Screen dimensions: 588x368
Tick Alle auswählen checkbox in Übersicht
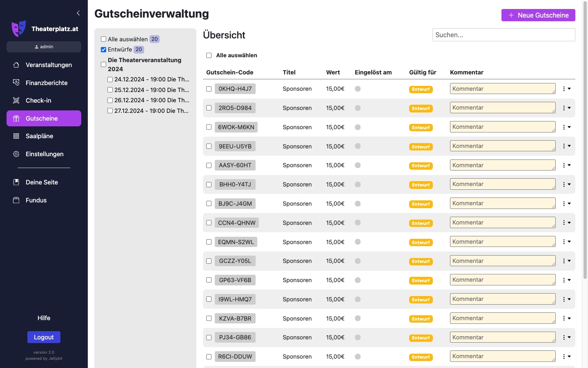(x=209, y=56)
